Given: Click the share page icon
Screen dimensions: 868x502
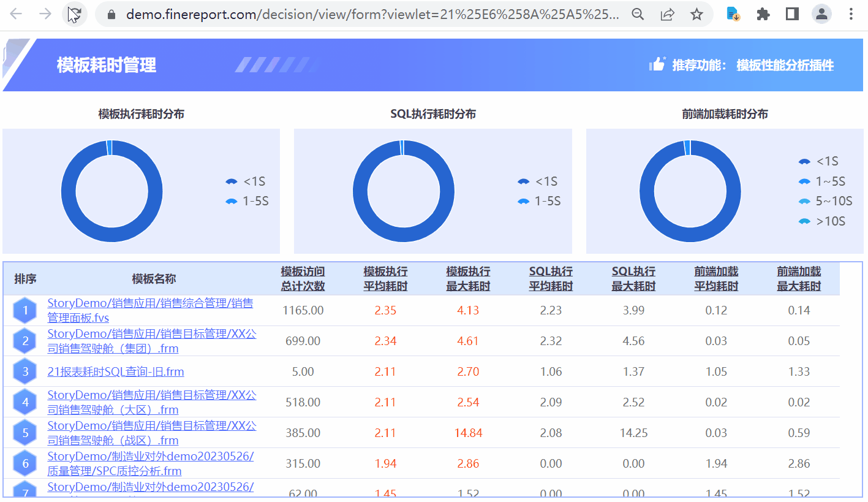Looking at the screenshot, I should [667, 14].
